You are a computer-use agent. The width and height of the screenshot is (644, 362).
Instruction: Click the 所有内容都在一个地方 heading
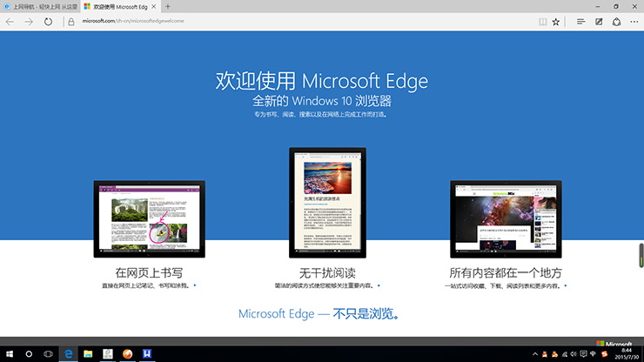pyautogui.click(x=506, y=272)
